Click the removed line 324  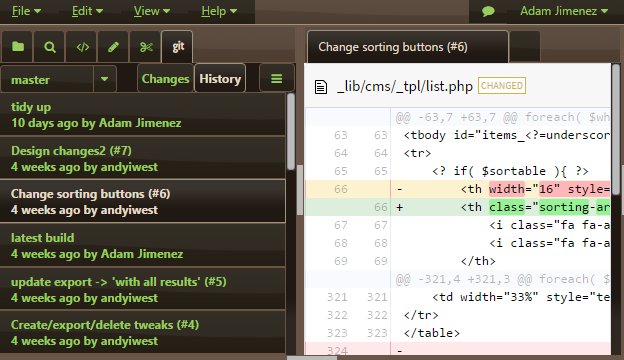458,349
